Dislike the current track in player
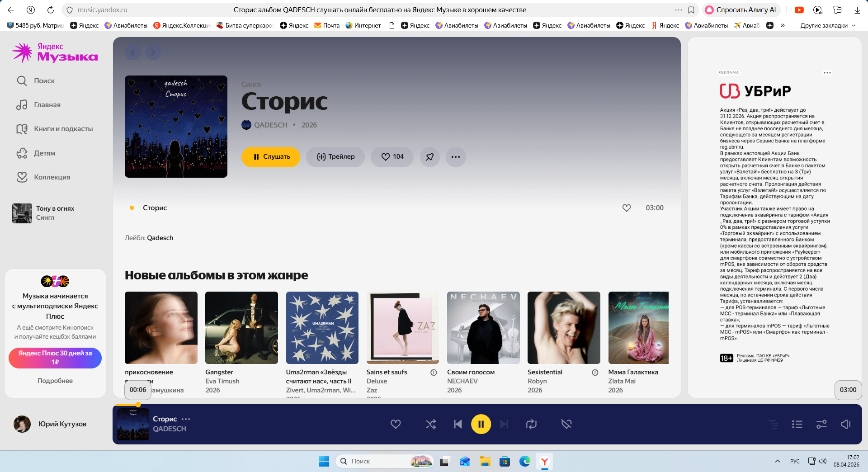Viewport: 868px width, 472px height. 566,424
